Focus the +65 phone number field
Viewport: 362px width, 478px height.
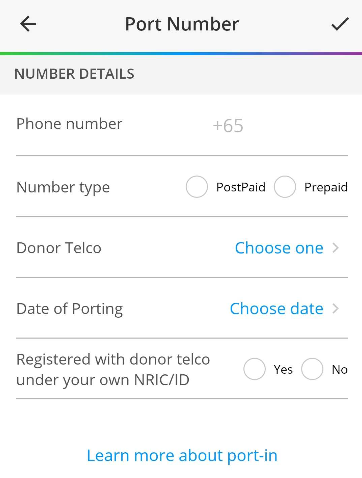click(280, 126)
